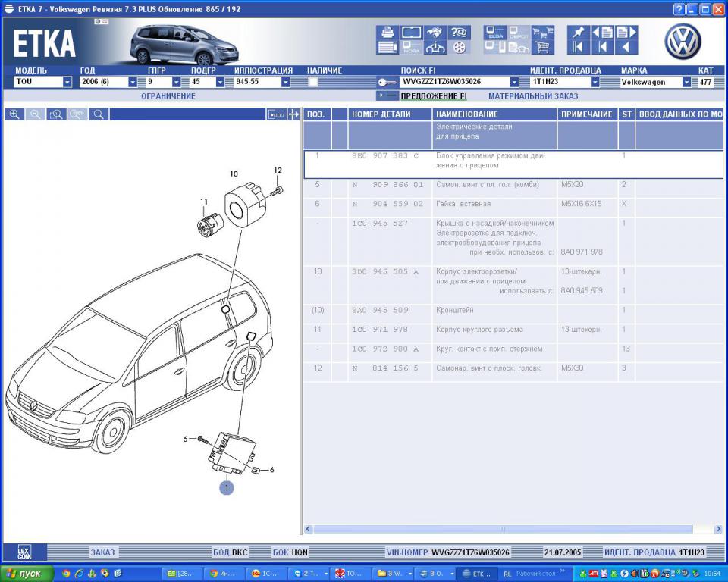Image resolution: width=728 pixels, height=582 pixels.
Task: Click the scrollbar left arrow
Action: click(x=309, y=529)
